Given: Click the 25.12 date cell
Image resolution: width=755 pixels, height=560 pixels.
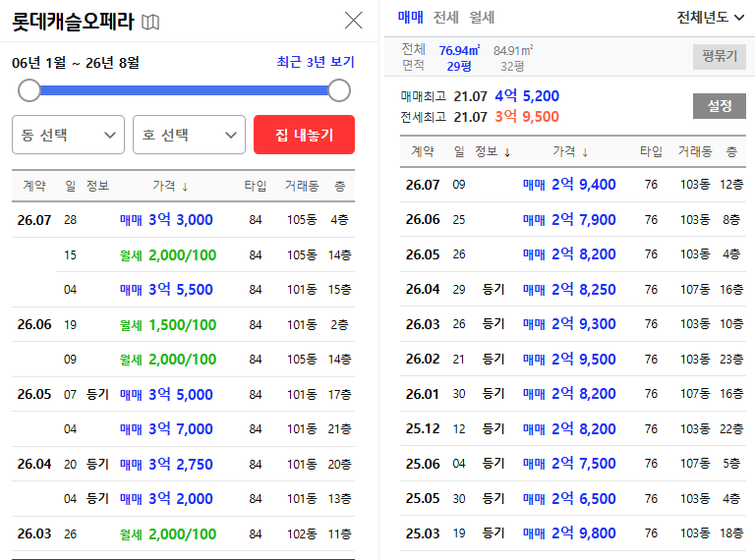Looking at the screenshot, I should pyautogui.click(x=423, y=428).
